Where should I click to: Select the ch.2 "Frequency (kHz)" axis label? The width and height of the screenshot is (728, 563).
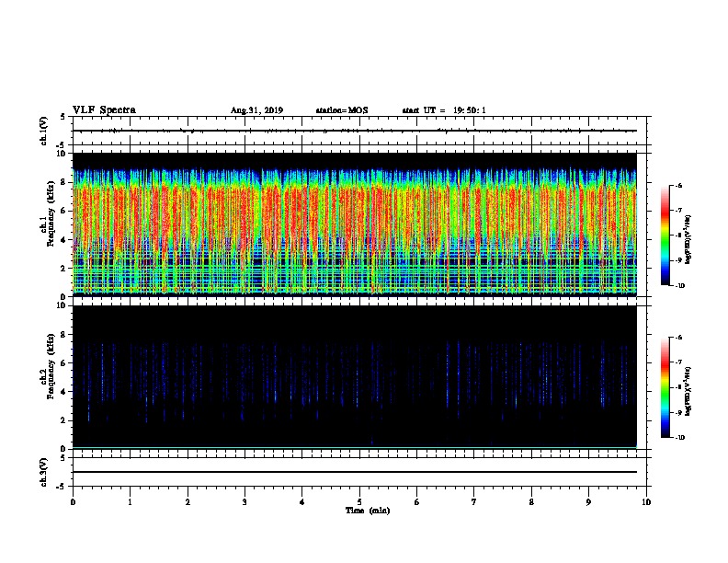[x=51, y=366]
